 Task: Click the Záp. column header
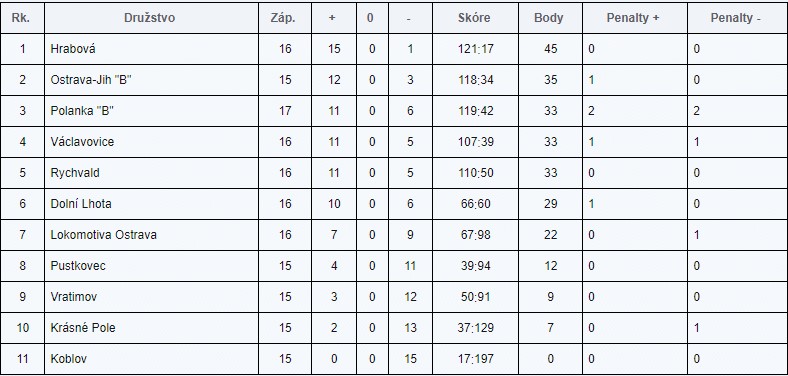(283, 18)
